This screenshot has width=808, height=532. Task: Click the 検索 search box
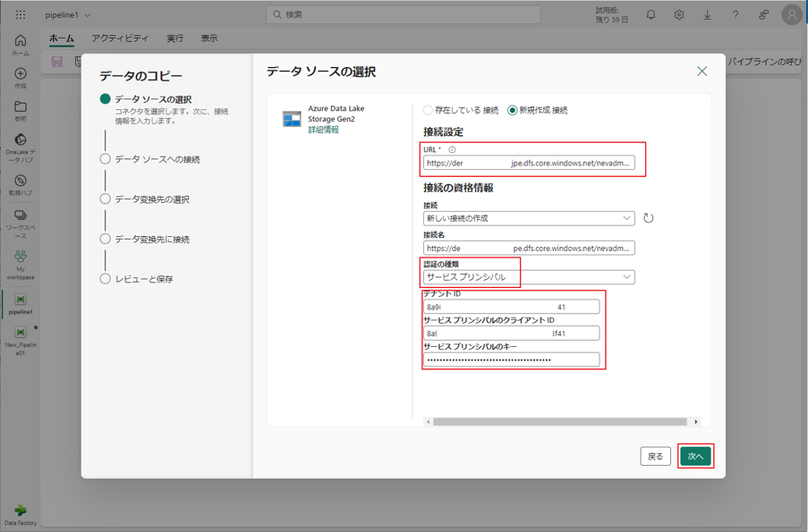pyautogui.click(x=404, y=14)
